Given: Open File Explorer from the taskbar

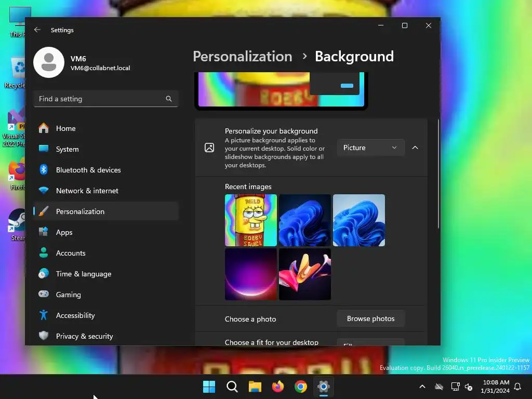Looking at the screenshot, I should [255, 387].
